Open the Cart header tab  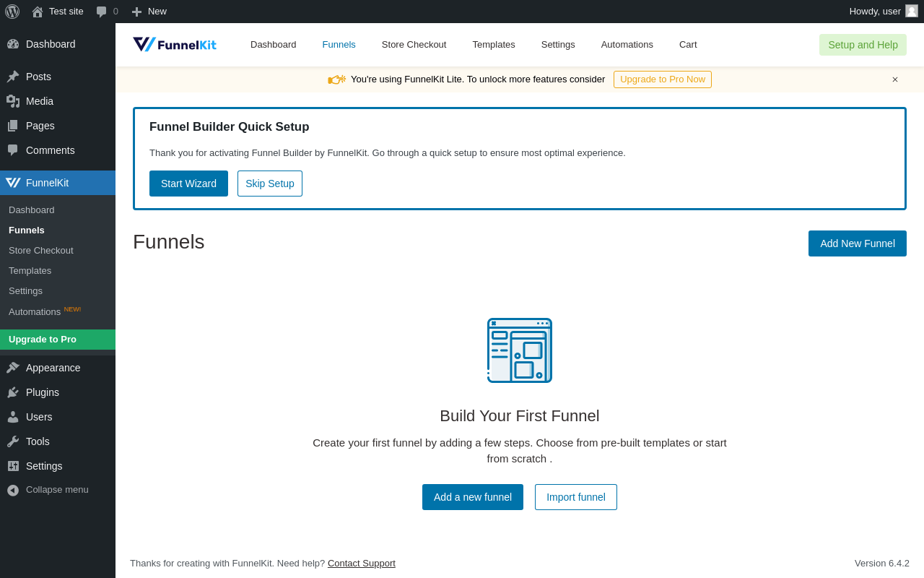tap(688, 45)
